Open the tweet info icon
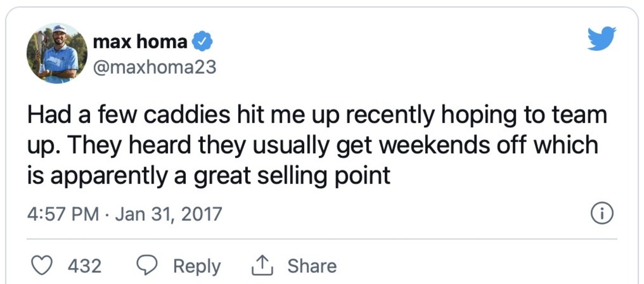 click(602, 214)
